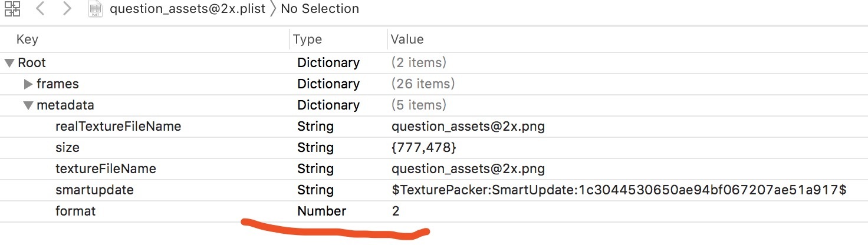Go back with the left chevron
This screenshot has height=245, width=868.
(x=40, y=9)
